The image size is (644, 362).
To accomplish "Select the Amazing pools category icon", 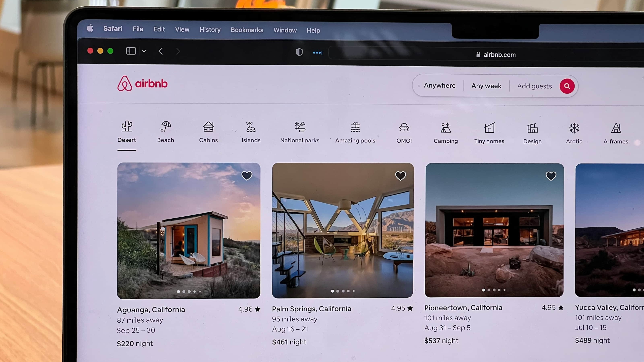I will (x=355, y=128).
